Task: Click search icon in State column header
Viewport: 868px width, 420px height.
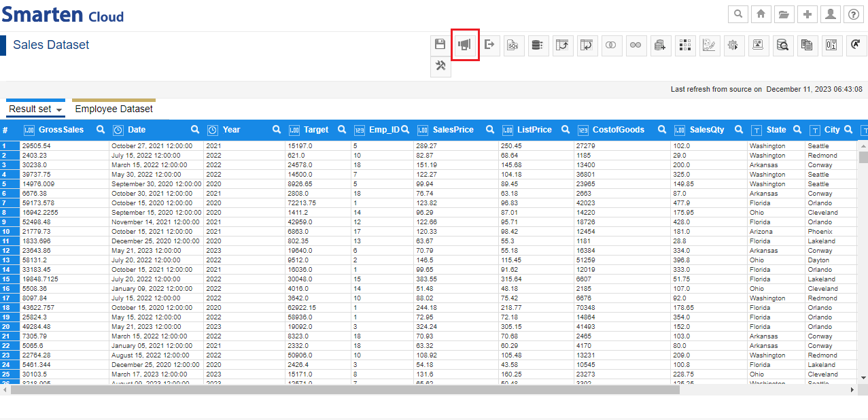Action: click(797, 130)
